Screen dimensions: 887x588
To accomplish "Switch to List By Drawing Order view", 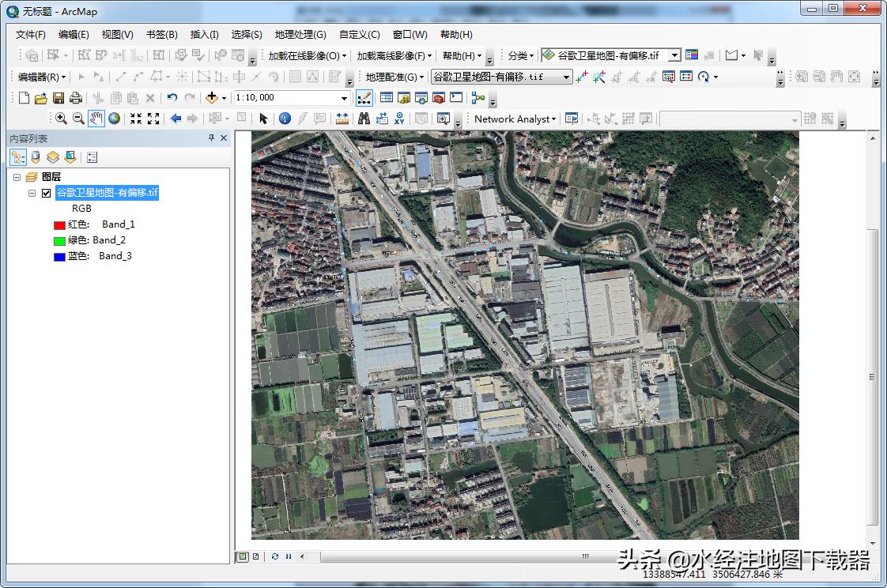I will point(17,157).
